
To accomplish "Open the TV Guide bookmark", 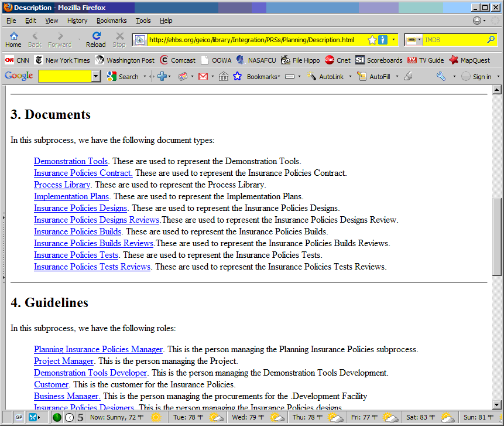I will (426, 60).
